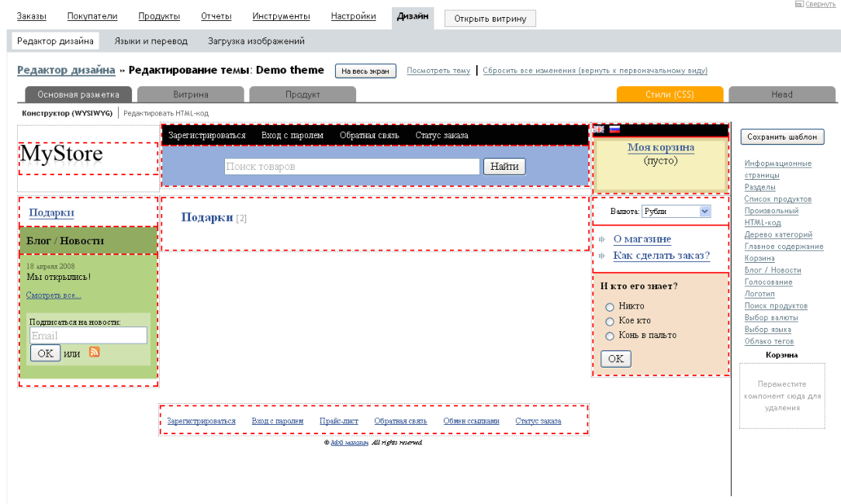Viewport: 841px width, 504px height.
Task: Switch to the Витрина tab
Action: (191, 95)
